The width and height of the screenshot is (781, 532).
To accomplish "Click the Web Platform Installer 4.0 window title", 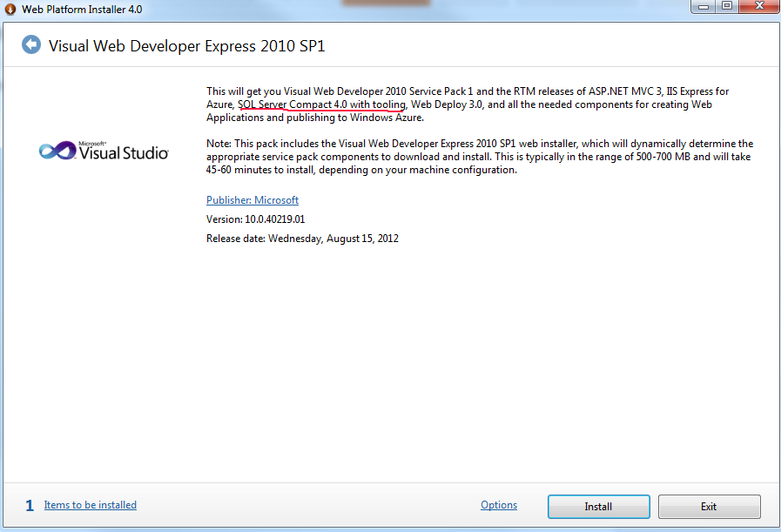I will 82,10.
